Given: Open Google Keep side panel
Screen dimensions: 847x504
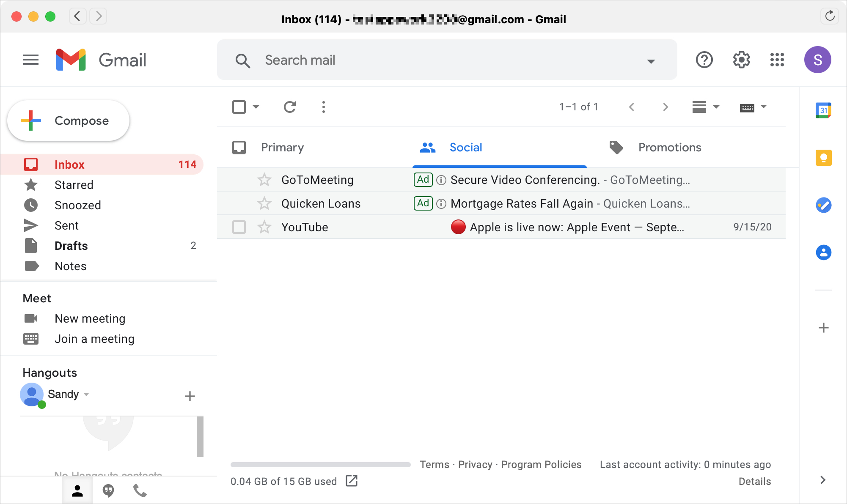Looking at the screenshot, I should click(x=823, y=158).
